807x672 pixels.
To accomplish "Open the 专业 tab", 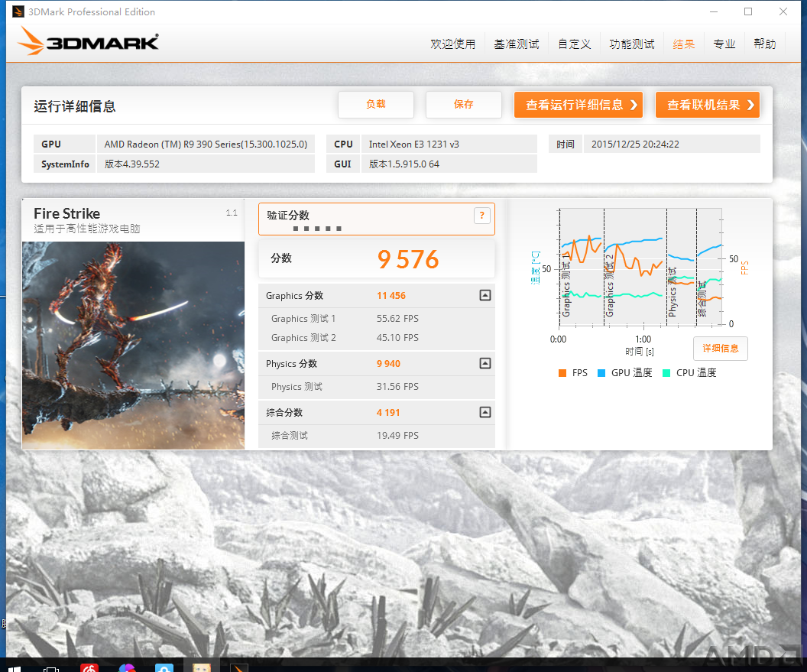I will click(724, 44).
